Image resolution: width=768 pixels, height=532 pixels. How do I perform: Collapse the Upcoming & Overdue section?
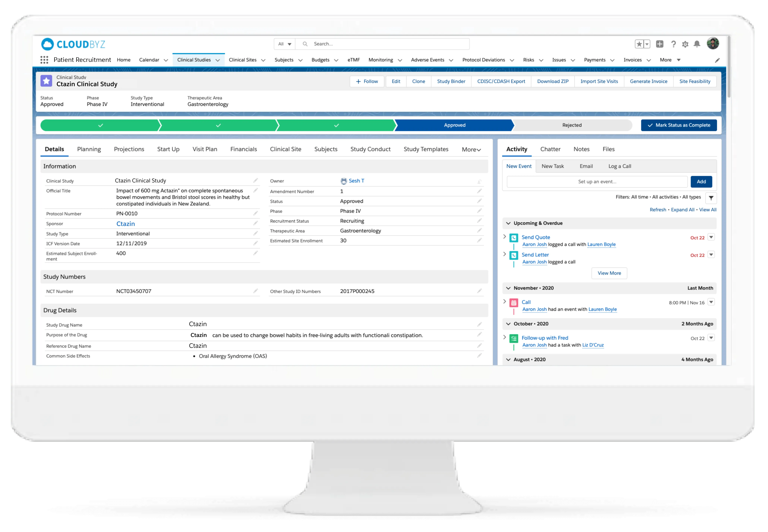(508, 223)
